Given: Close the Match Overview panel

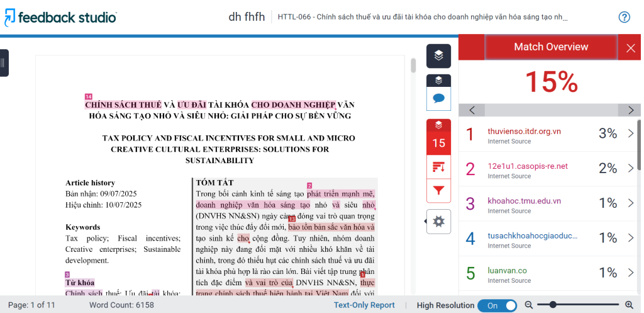Looking at the screenshot, I should pos(631,48).
